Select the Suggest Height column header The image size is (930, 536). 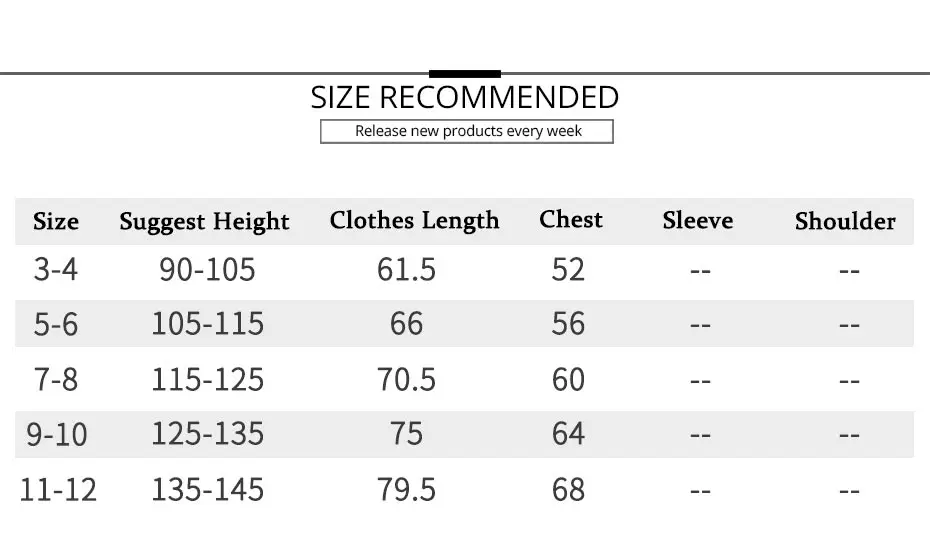[204, 221]
